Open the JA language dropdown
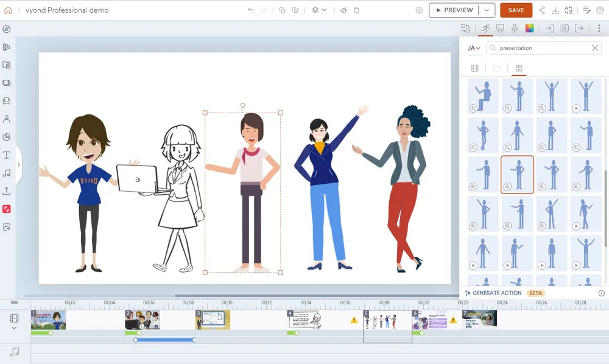 [x=474, y=48]
